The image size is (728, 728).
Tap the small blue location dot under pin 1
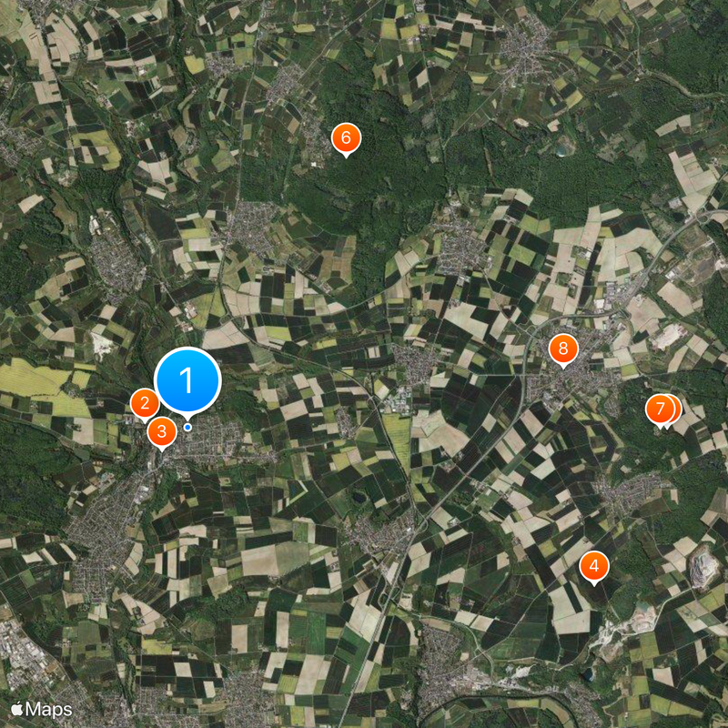187,427
